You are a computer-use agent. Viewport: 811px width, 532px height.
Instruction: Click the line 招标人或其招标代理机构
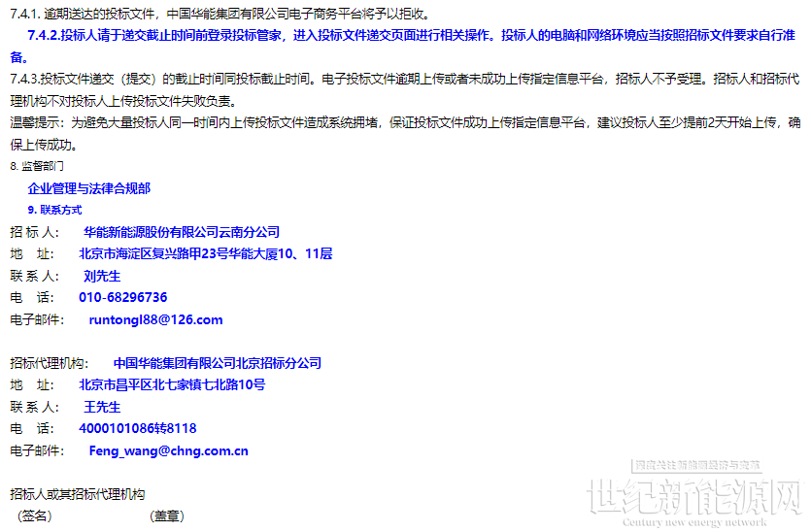coord(77,494)
